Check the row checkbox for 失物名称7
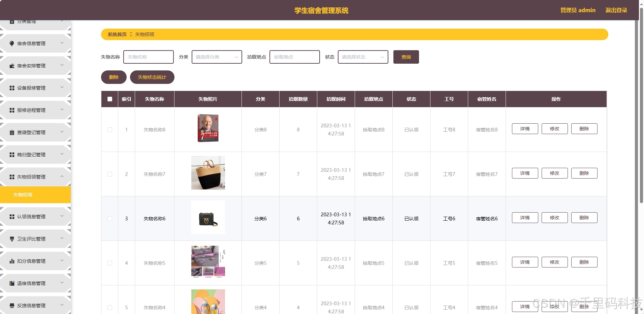Screen dimensions: 644x314 pyautogui.click(x=110, y=174)
